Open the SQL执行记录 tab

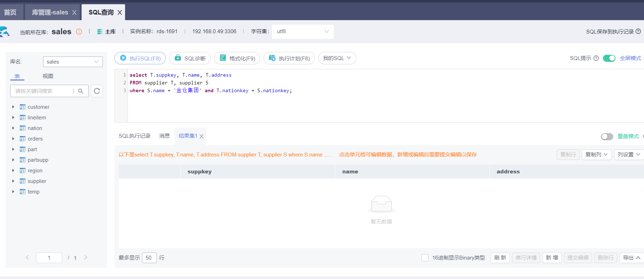[135, 136]
